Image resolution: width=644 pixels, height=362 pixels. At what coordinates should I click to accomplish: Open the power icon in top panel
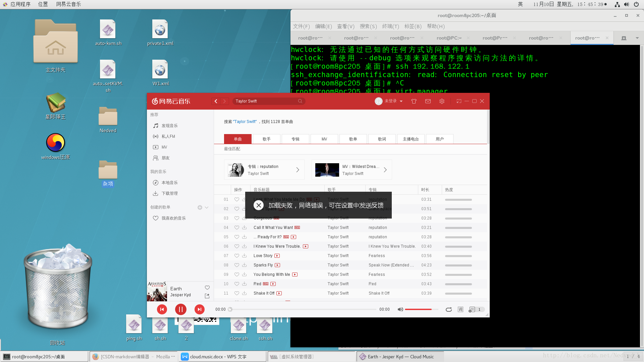point(636,4)
